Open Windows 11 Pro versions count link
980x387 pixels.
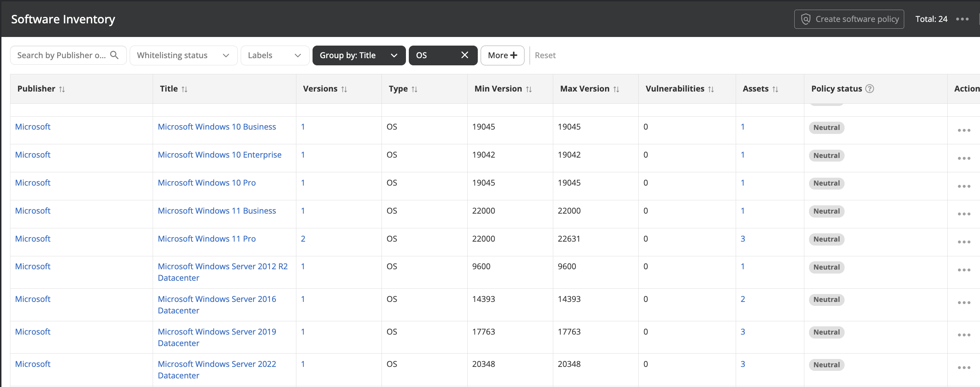[x=303, y=239]
